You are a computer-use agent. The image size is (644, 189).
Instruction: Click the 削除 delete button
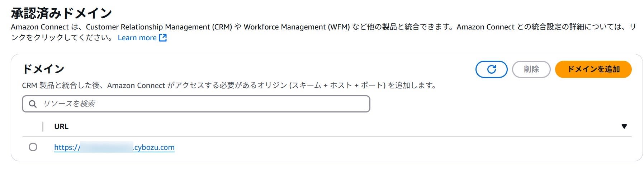pos(531,69)
